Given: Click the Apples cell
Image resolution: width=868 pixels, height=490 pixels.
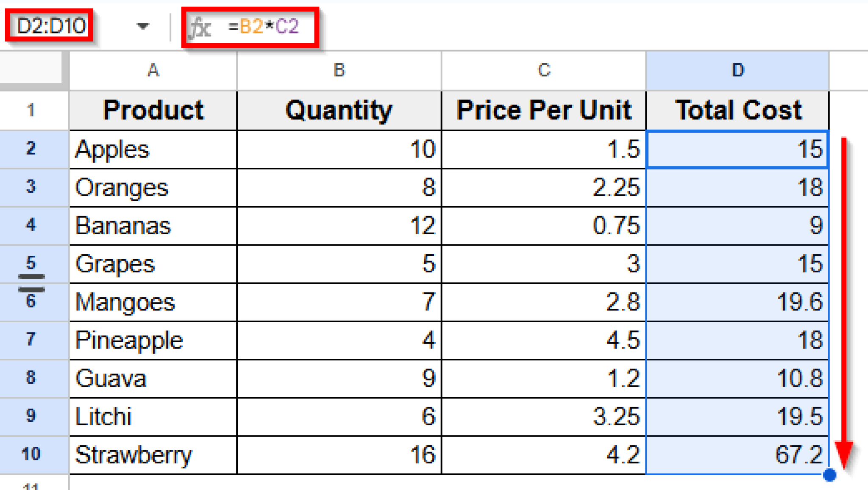Looking at the screenshot, I should point(153,149).
